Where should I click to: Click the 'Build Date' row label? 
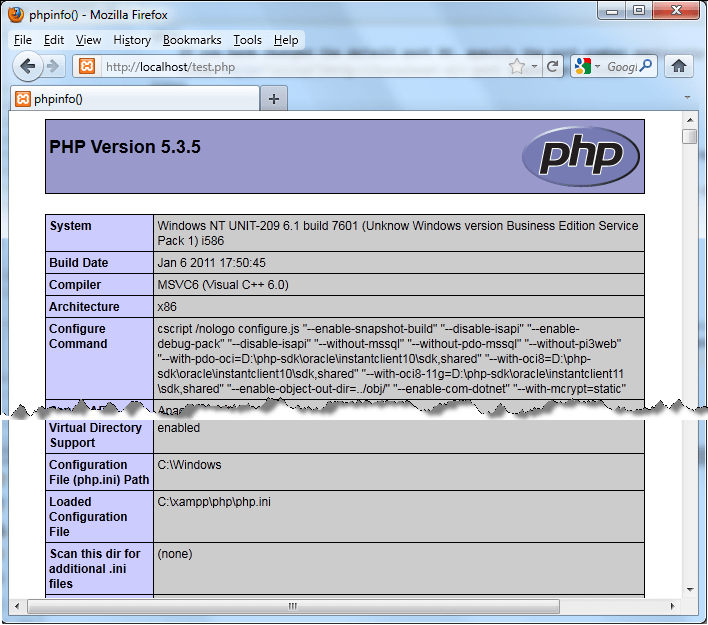[x=79, y=262]
